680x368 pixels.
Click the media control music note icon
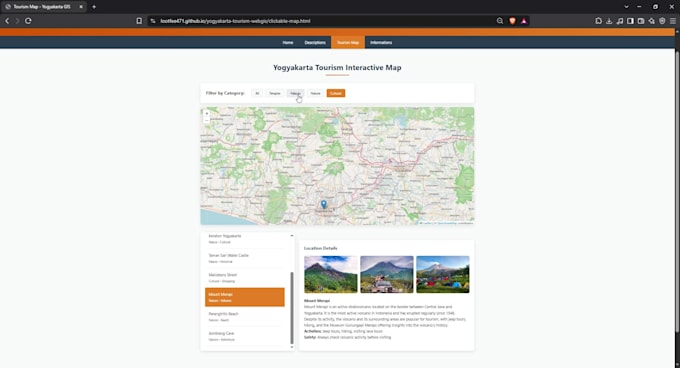click(620, 21)
